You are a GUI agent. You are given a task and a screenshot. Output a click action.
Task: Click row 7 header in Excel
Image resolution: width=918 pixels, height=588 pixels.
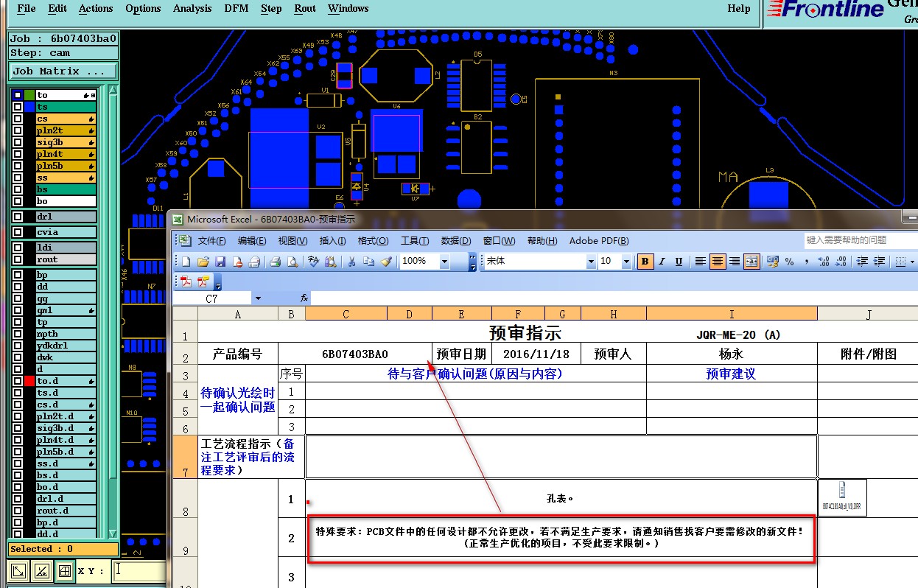(x=185, y=457)
